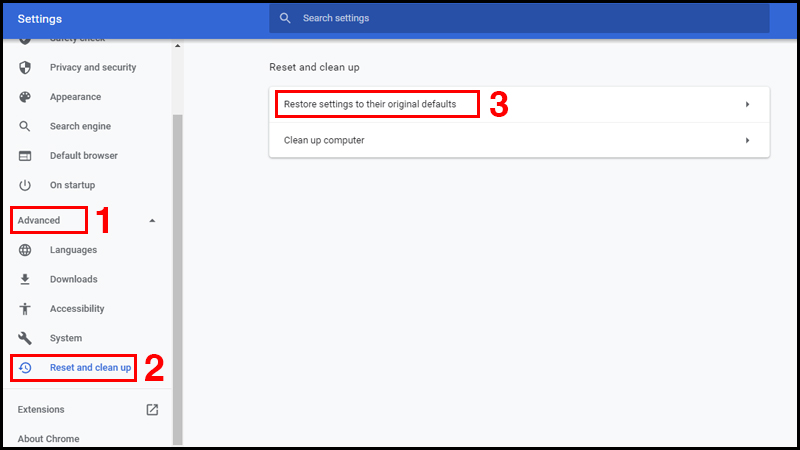Click the On startup power icon
The image size is (800, 450).
[25, 185]
